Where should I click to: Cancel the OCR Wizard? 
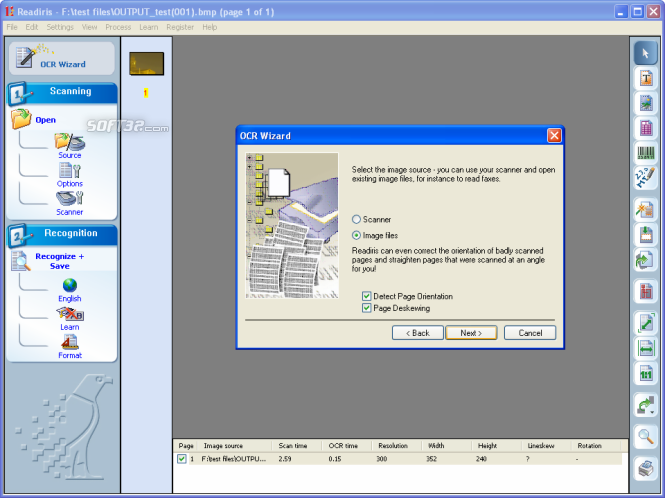point(530,333)
